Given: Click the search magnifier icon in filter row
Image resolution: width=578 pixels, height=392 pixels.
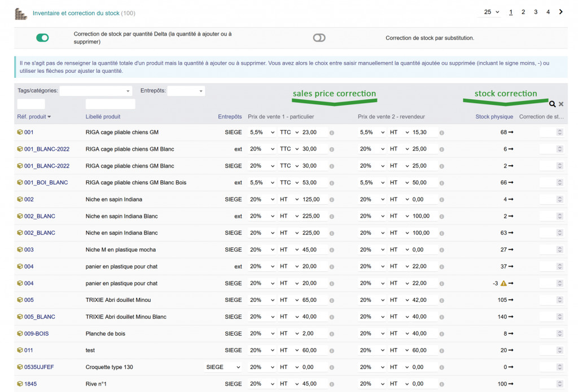Looking at the screenshot, I should tap(552, 104).
